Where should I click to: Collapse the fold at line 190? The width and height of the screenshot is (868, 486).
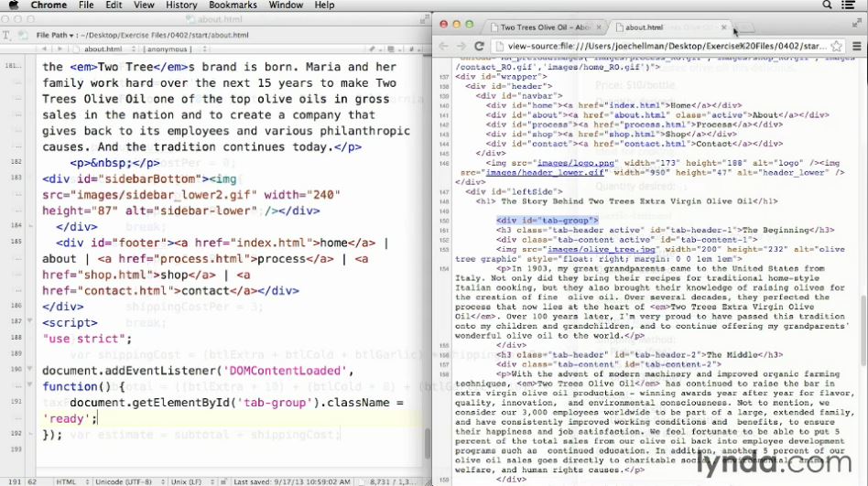pyautogui.click(x=30, y=369)
